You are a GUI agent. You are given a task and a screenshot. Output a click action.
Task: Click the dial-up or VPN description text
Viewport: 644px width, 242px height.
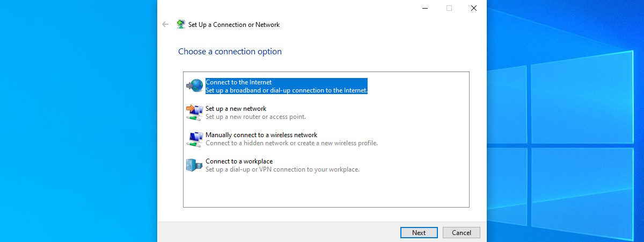[x=282, y=169]
